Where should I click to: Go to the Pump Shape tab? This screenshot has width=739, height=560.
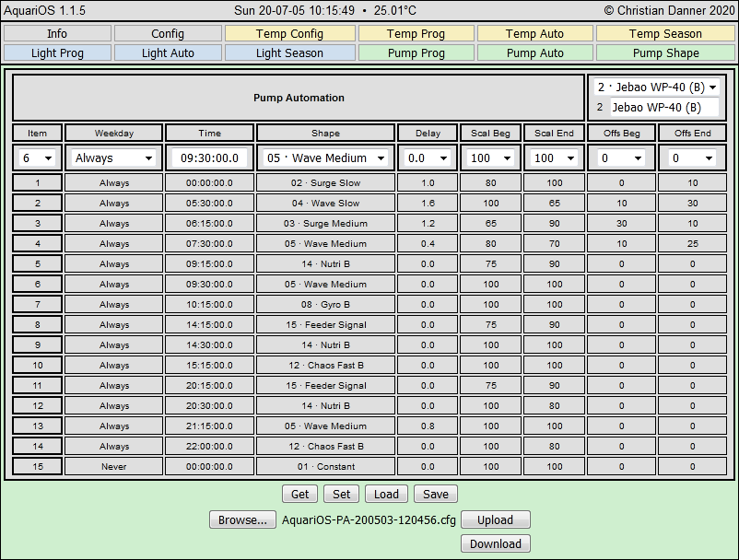[665, 53]
